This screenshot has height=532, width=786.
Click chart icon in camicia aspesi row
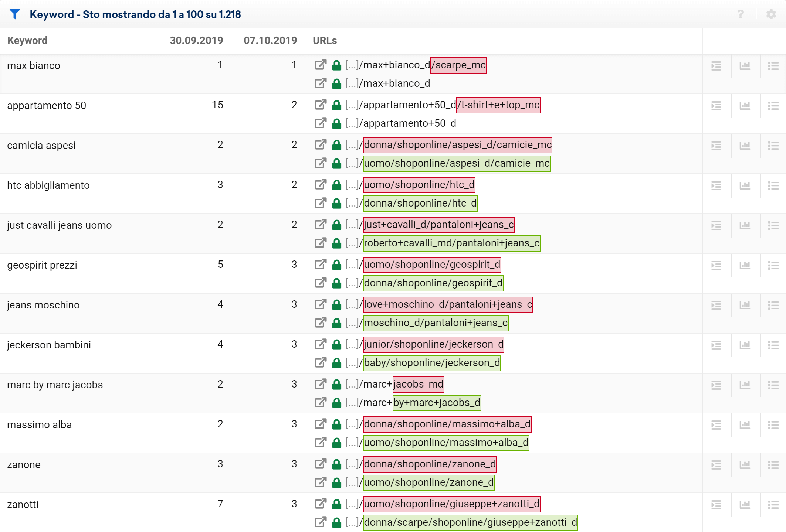coord(745,146)
